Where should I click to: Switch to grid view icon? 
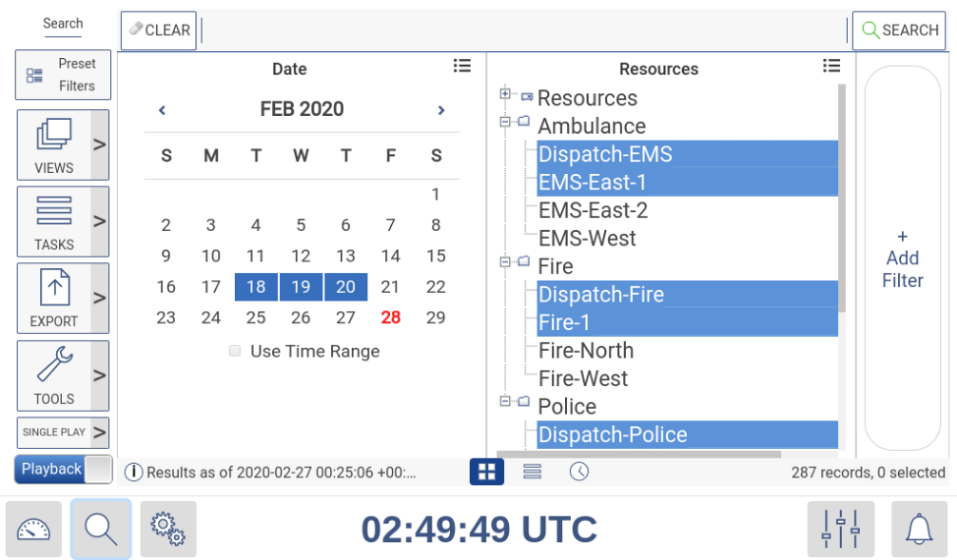pyautogui.click(x=486, y=472)
